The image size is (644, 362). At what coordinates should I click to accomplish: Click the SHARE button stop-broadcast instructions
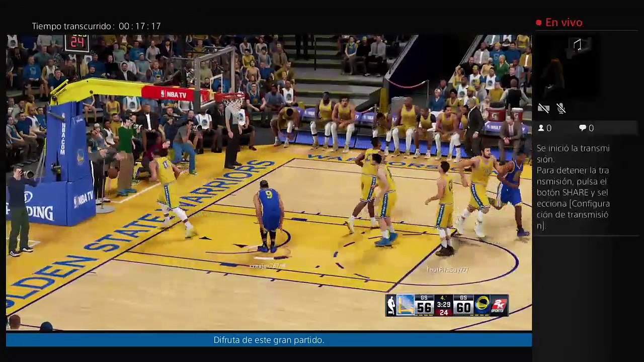point(573,198)
